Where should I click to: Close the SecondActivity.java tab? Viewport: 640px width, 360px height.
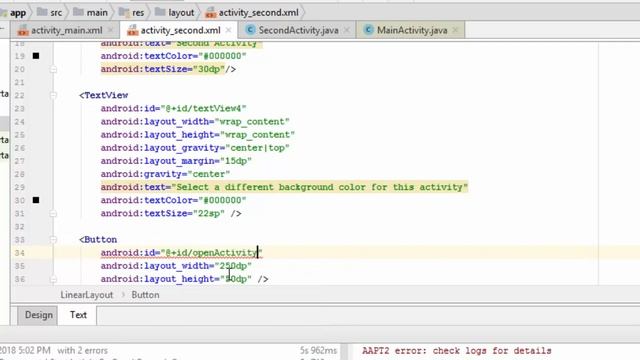(347, 30)
